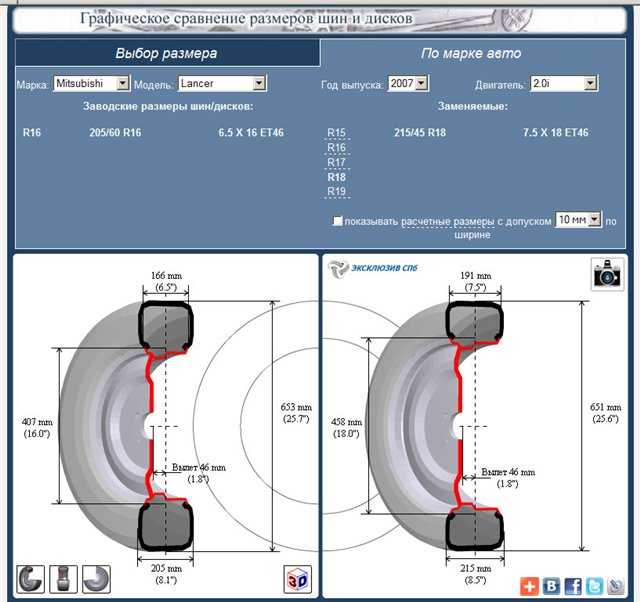Click the 205 mm tire width label

click(x=166, y=573)
